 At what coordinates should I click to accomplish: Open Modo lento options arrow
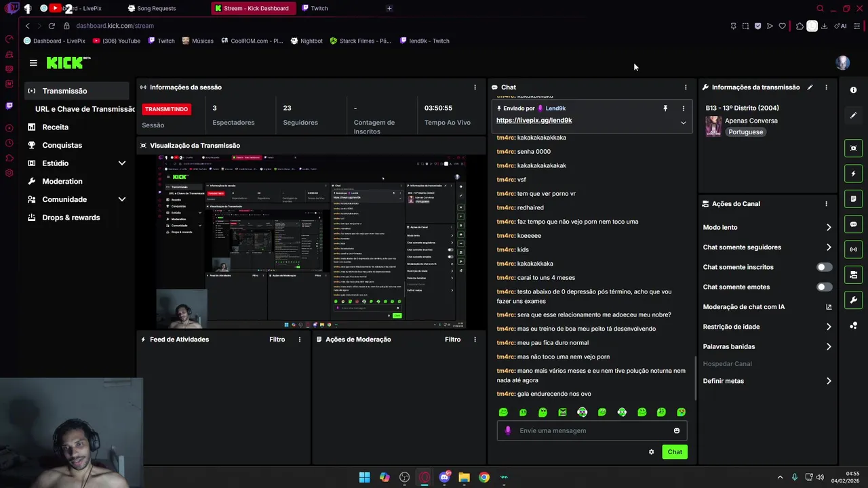[828, 228]
